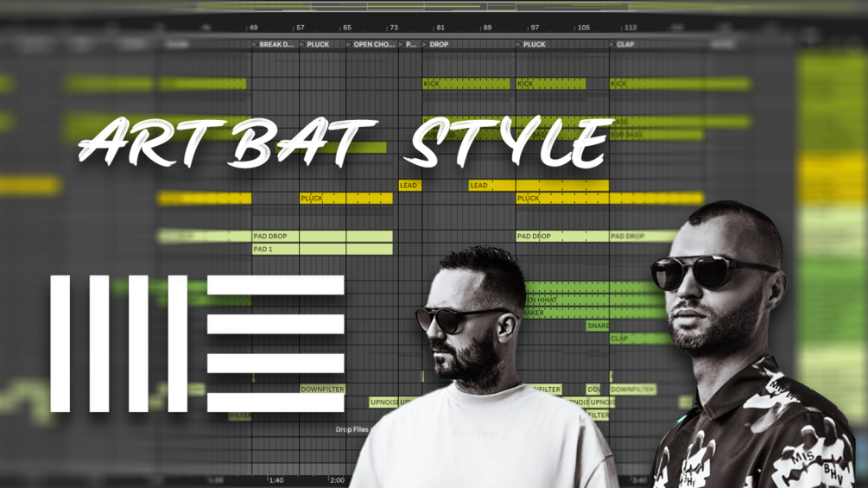Select the yellow PLUCK clip at bar 57
Viewport: 868px width, 488px height.
pos(346,198)
